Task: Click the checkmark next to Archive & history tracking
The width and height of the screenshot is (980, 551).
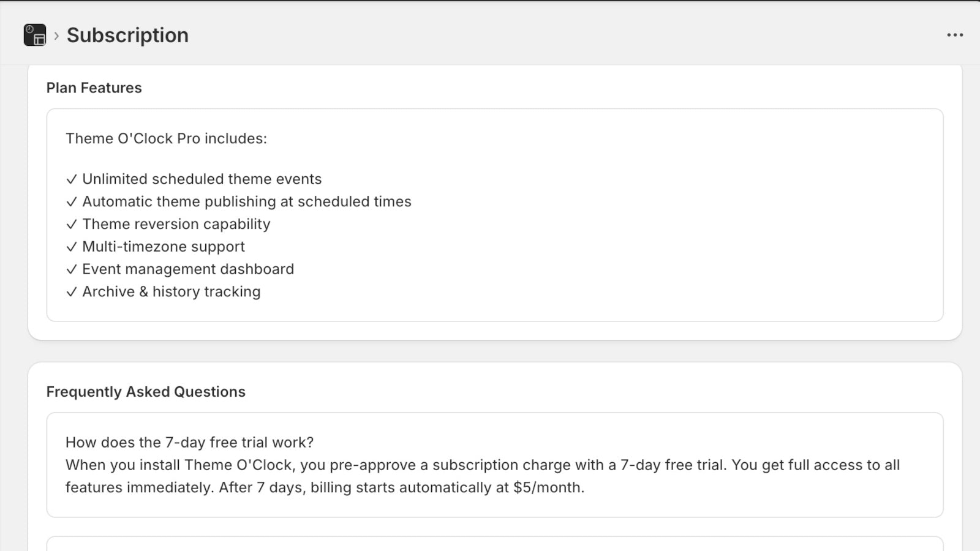Action: point(70,291)
